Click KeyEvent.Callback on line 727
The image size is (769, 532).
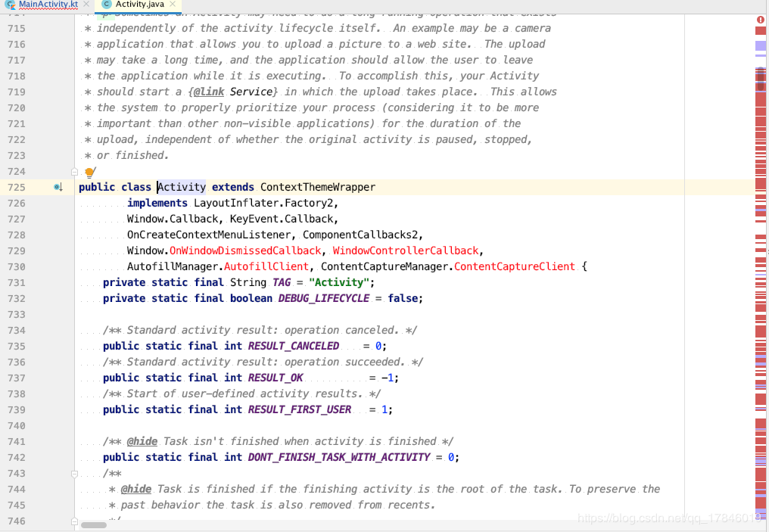click(281, 219)
